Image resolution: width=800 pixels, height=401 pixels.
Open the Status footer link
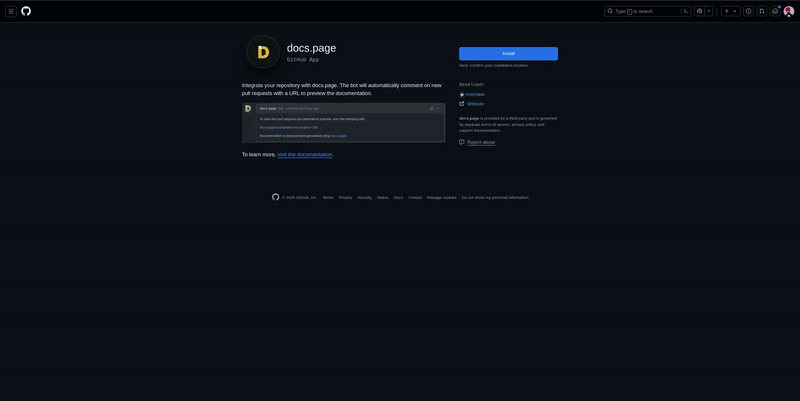point(383,197)
